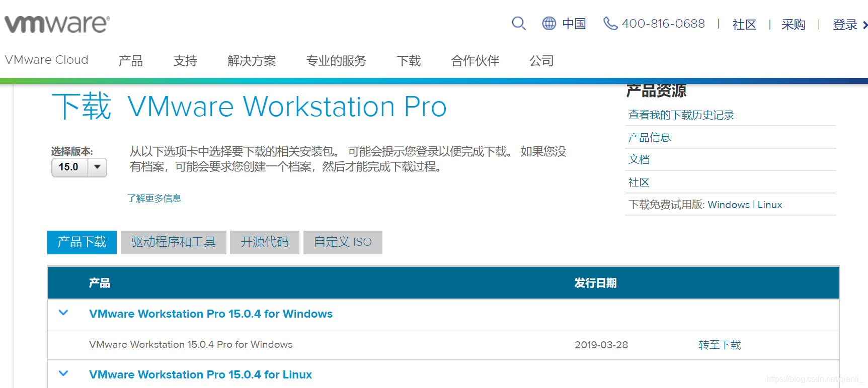
Task: Select the 中国 region link
Action: tap(574, 24)
